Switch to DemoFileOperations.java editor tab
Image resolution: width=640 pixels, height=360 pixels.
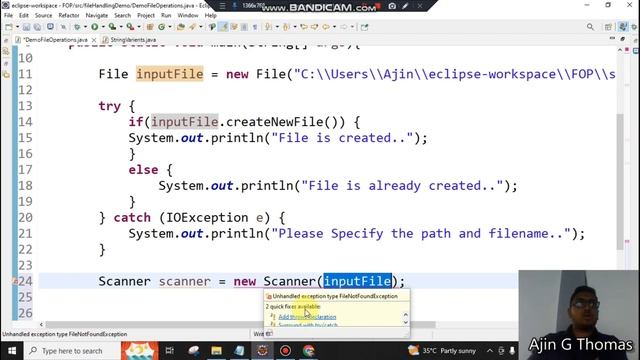(55, 40)
